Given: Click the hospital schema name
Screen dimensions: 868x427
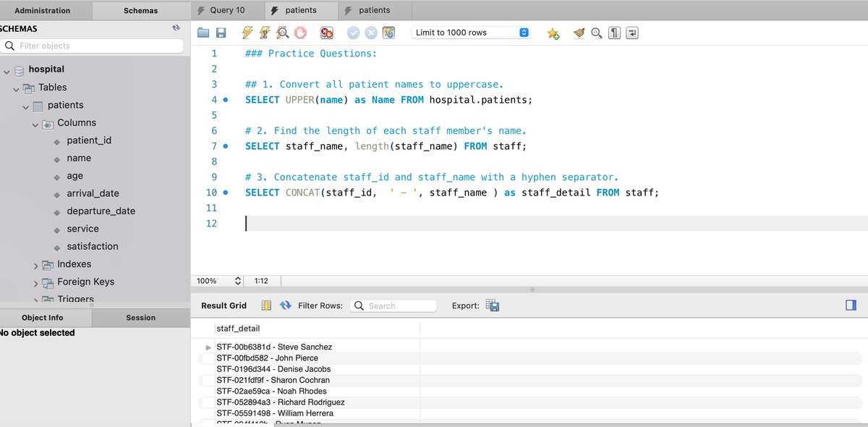Looking at the screenshot, I should [46, 69].
